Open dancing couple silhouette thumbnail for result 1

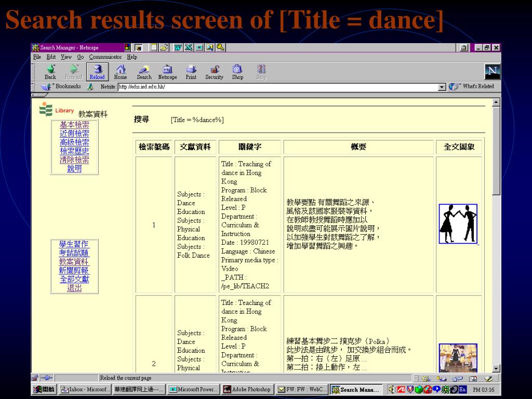click(x=458, y=224)
